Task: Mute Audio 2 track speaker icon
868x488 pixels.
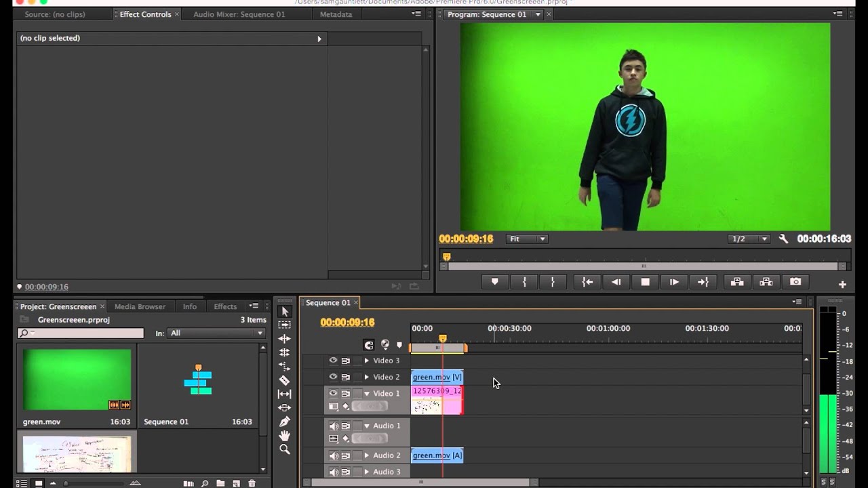Action: pos(334,455)
